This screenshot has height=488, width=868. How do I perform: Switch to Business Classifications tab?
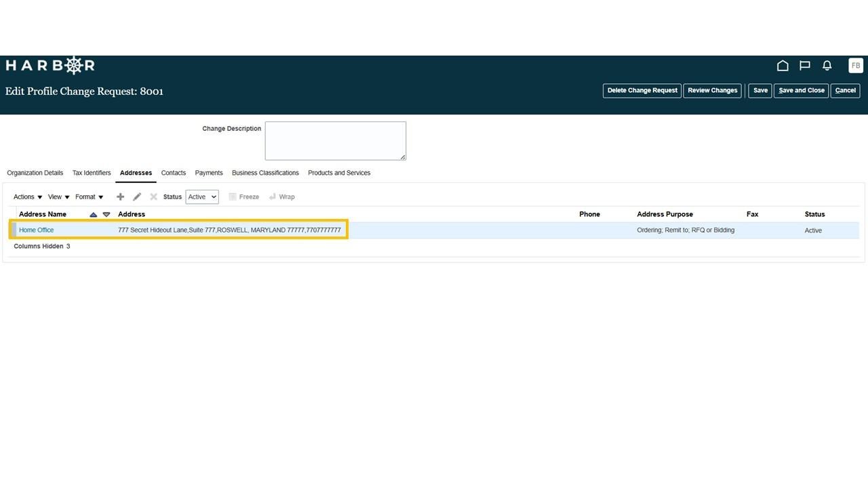265,173
